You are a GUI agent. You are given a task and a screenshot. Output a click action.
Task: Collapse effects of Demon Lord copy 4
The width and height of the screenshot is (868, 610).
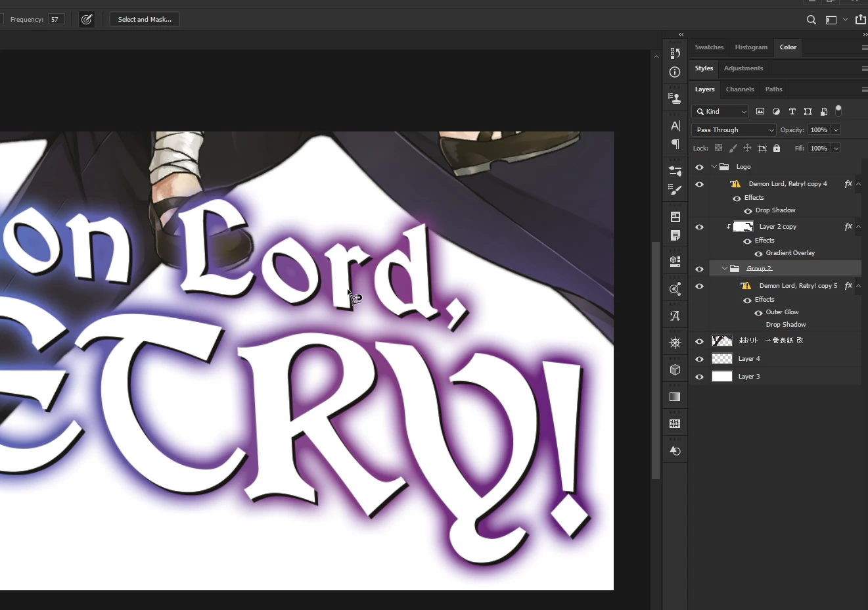[859, 184]
